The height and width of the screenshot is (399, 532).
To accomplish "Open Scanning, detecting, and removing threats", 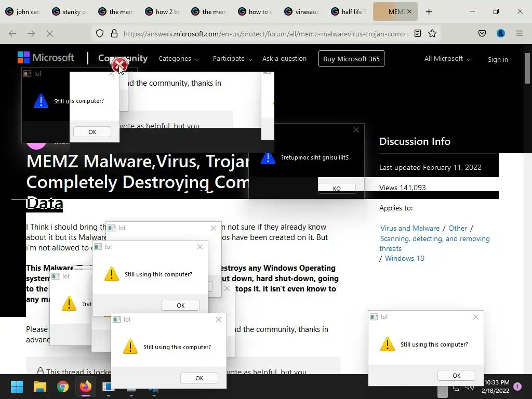I will pyautogui.click(x=435, y=244).
